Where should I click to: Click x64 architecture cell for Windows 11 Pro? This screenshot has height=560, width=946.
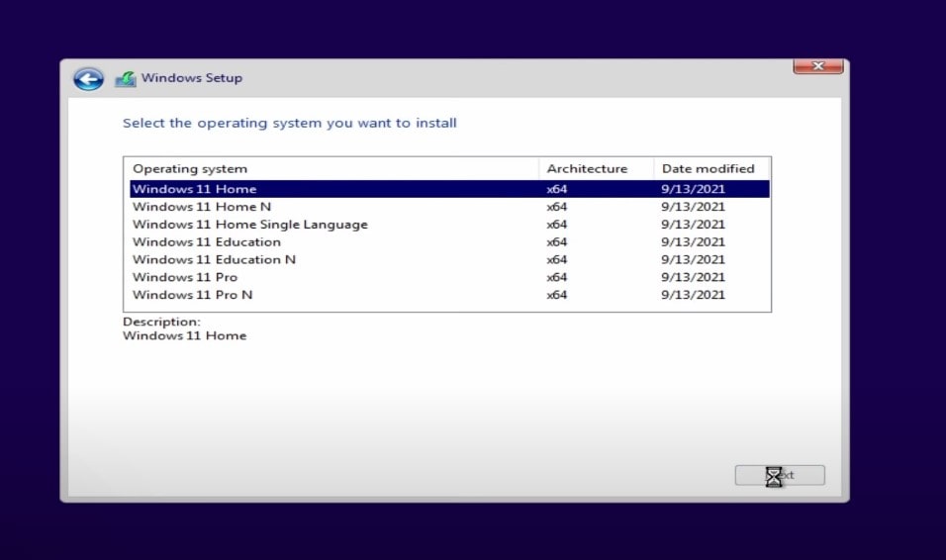(x=556, y=278)
